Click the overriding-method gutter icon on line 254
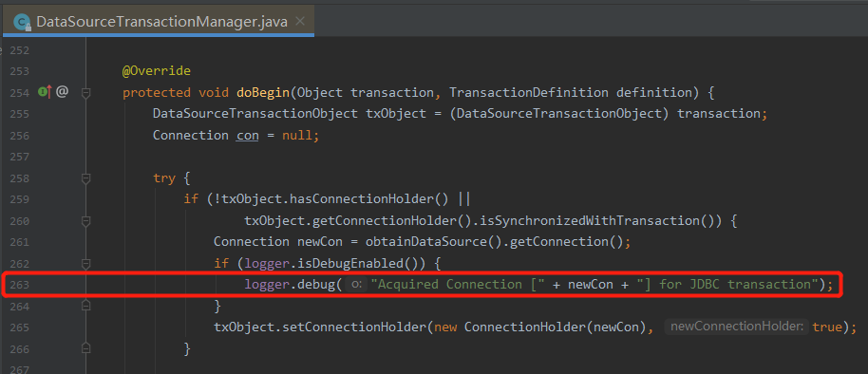The width and height of the screenshot is (868, 374). (45, 92)
